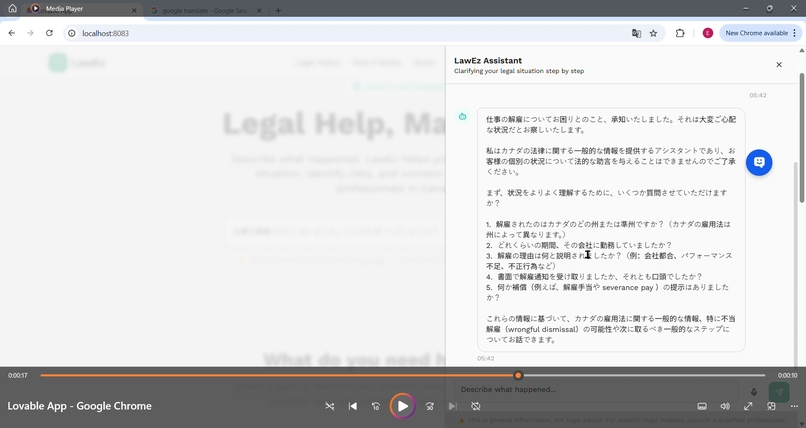This screenshot has width=806, height=428.
Task: Translate this page icon
Action: click(636, 33)
